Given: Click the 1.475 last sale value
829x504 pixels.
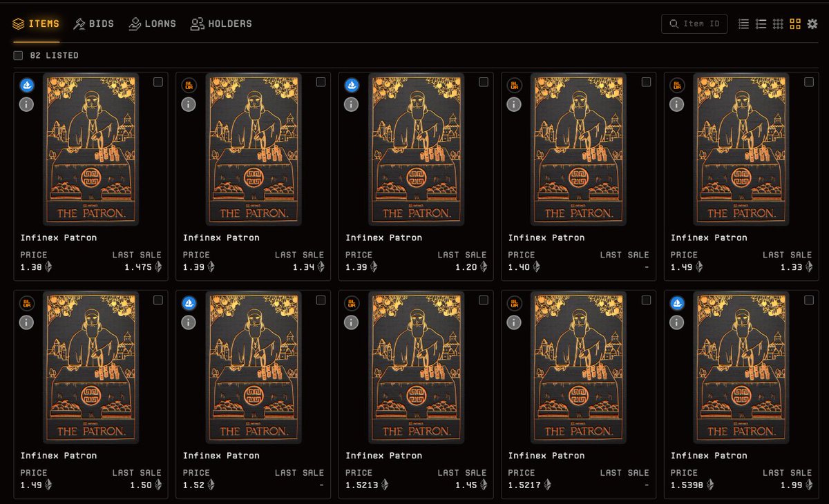Looking at the screenshot, I should 138,267.
